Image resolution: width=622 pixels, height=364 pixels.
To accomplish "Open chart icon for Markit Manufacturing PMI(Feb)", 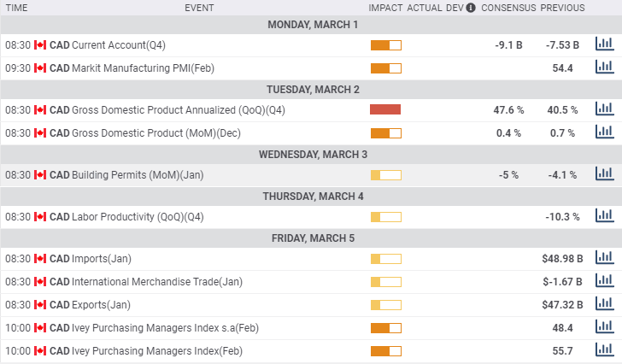I will [604, 68].
